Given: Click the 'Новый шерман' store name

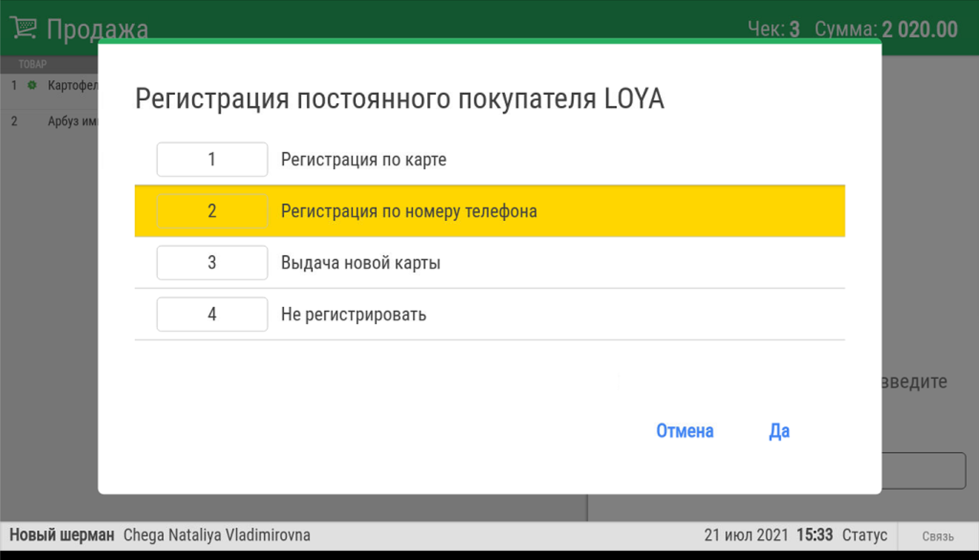Looking at the screenshot, I should [x=62, y=535].
